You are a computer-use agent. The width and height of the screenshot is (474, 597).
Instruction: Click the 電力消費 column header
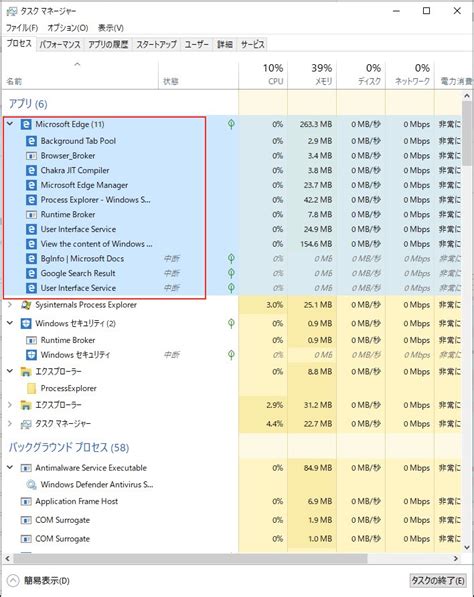(453, 74)
